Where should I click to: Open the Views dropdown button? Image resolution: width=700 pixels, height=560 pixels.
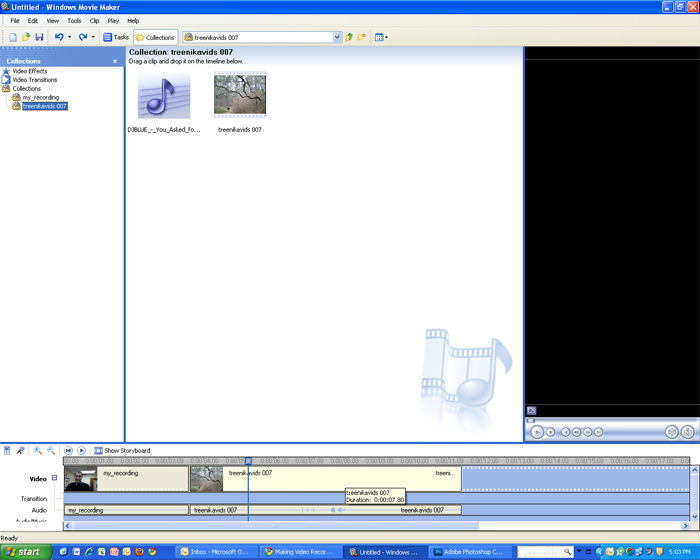pos(381,38)
